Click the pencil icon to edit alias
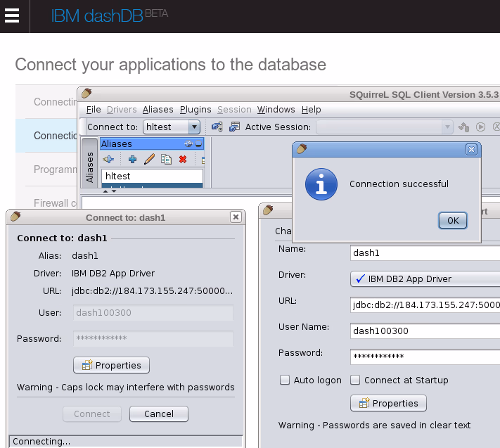The width and height of the screenshot is (500, 448). pos(149,160)
